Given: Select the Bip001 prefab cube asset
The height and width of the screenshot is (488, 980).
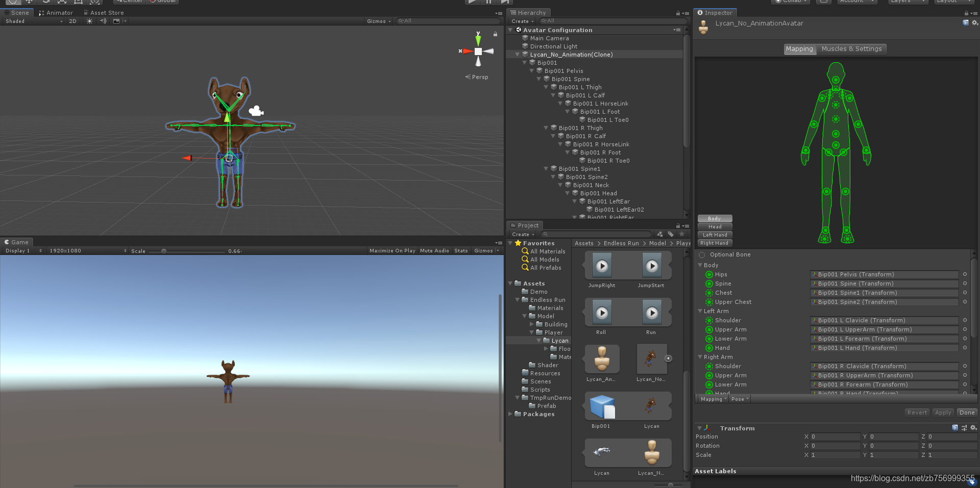Looking at the screenshot, I should [x=602, y=406].
